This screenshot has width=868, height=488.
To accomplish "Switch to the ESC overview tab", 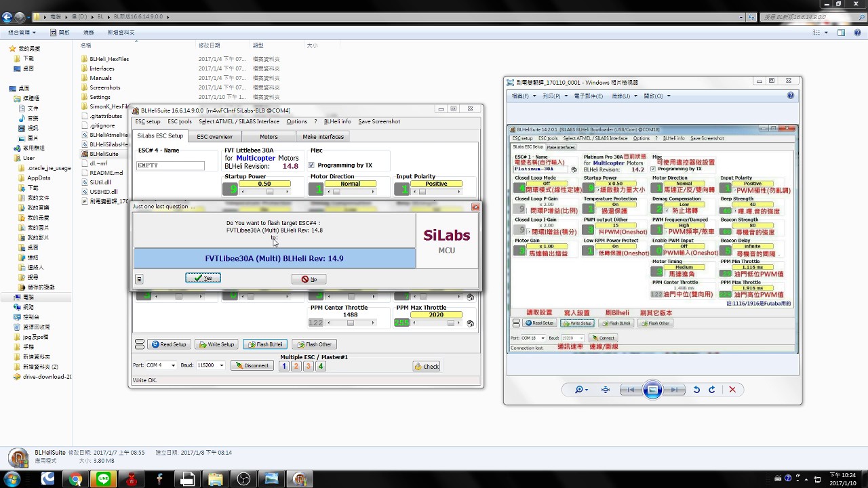I will click(x=214, y=137).
